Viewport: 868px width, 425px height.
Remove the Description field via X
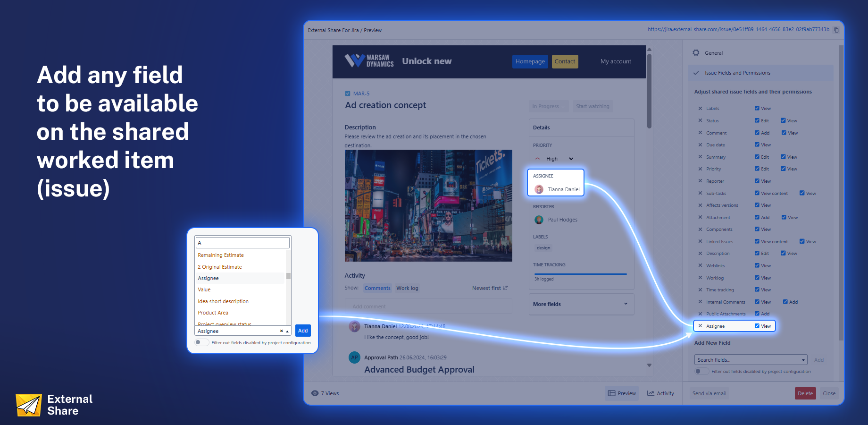coord(700,253)
